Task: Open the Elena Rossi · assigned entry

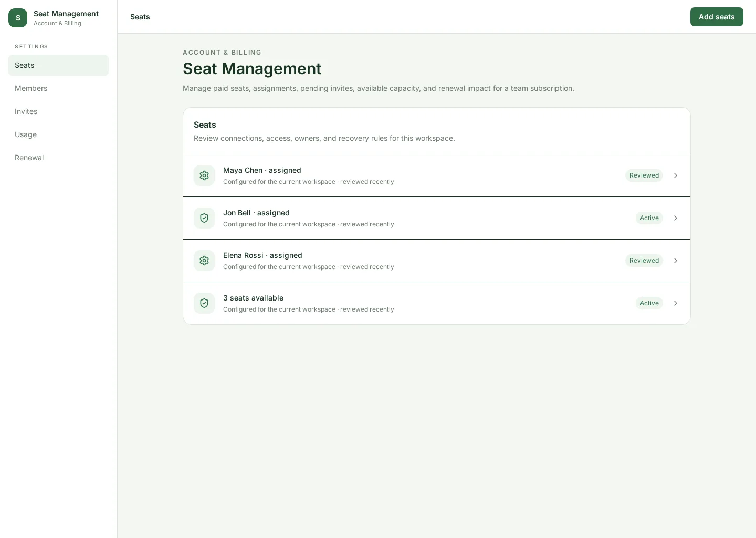Action: [x=437, y=261]
